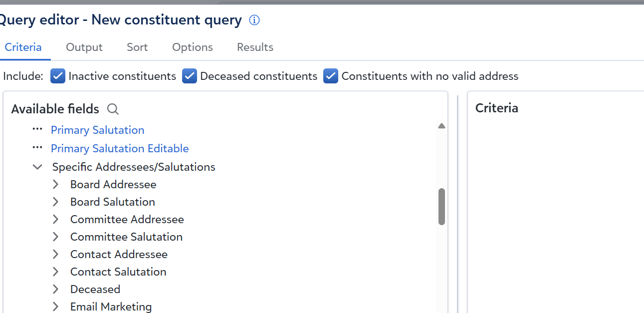Go to the Sort tab
644x313 pixels.
point(137,47)
